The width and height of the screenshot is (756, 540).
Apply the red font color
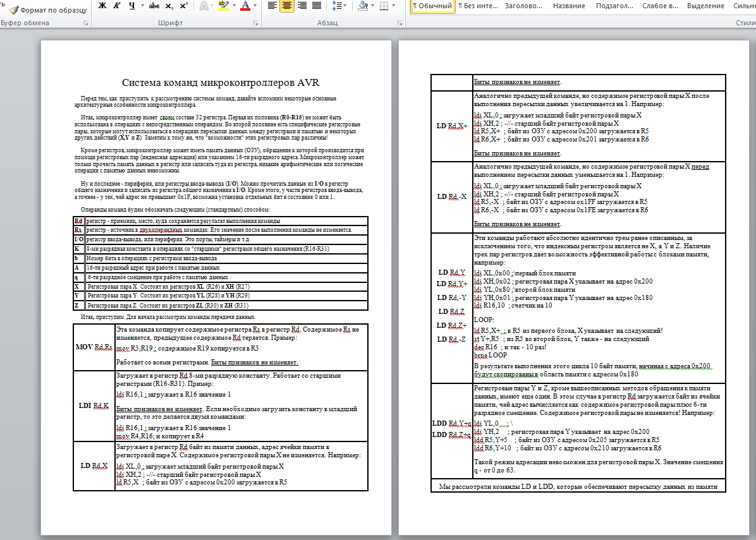[245, 6]
